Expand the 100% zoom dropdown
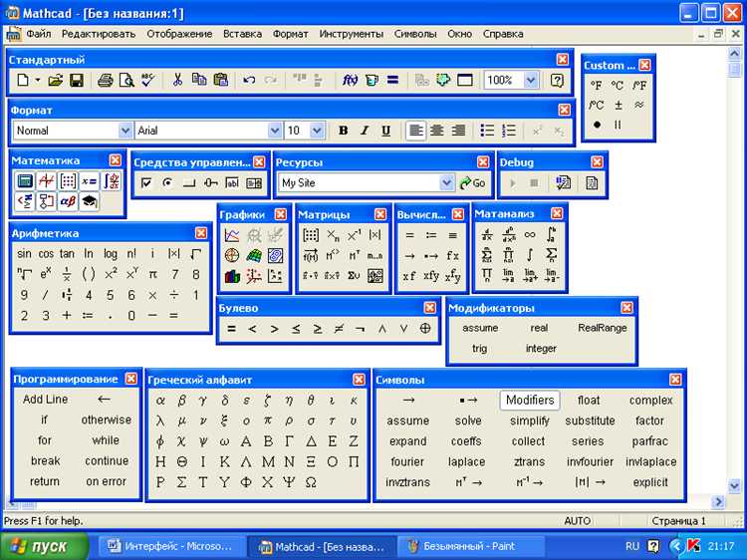This screenshot has width=747, height=560. pyautogui.click(x=531, y=80)
